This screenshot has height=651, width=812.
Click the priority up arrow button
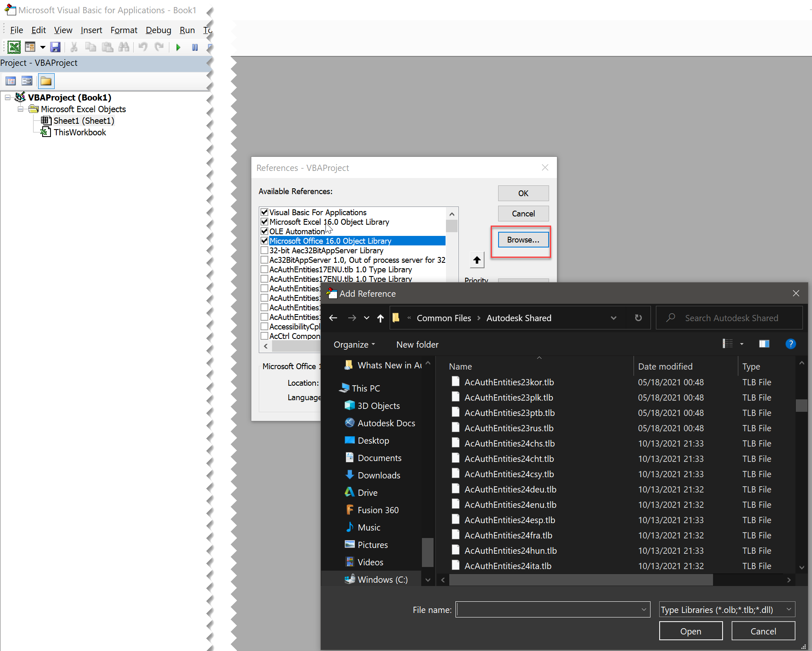[x=477, y=260]
